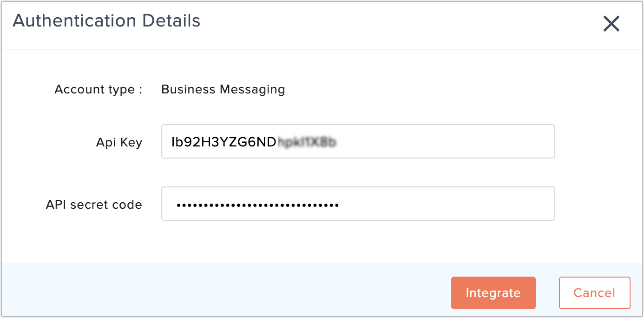Screen dimensions: 644x318
Task: Select the Api Key input field
Action: pyautogui.click(x=358, y=141)
